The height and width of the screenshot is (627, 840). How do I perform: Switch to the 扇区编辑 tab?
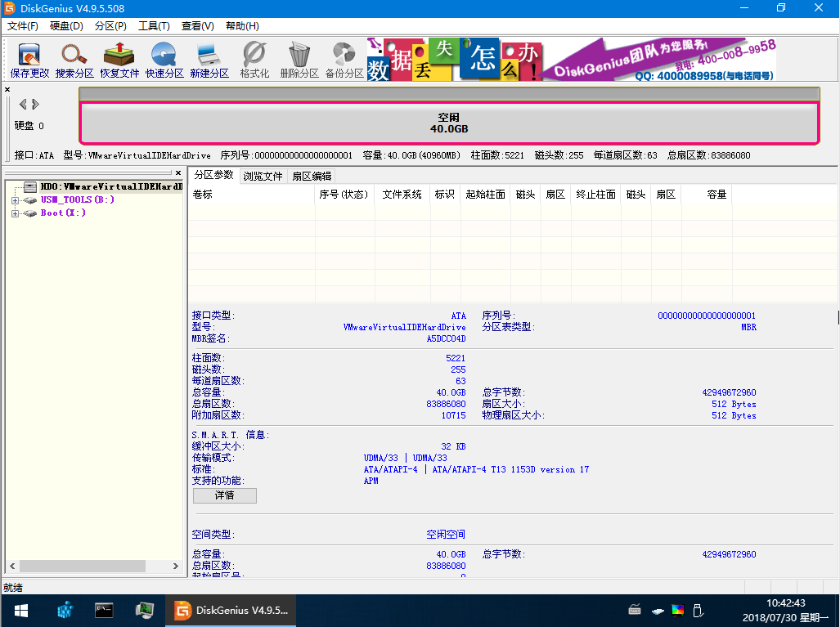(312, 176)
